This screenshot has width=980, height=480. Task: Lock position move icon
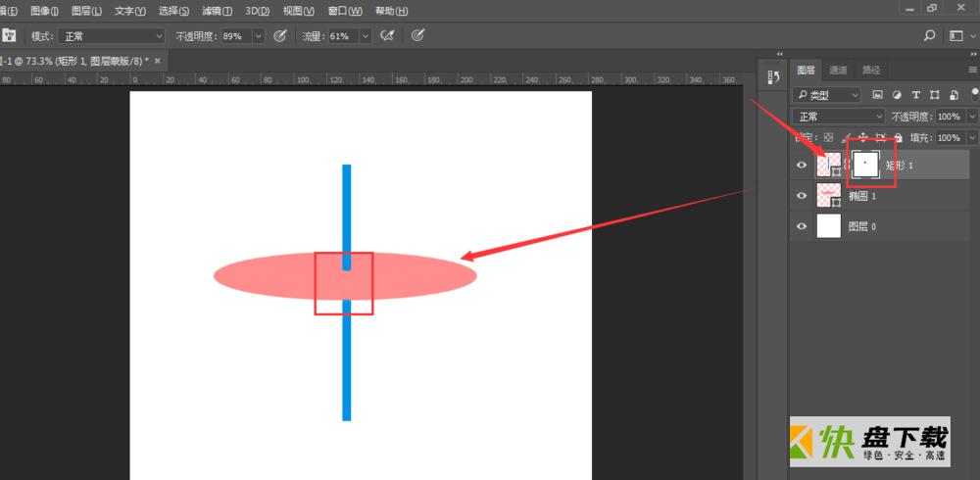point(863,137)
